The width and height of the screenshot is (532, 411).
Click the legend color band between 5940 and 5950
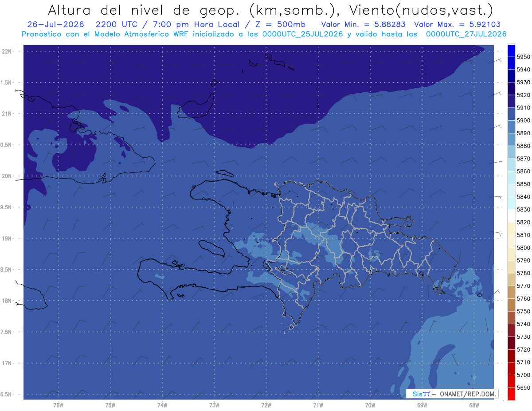pos(511,63)
